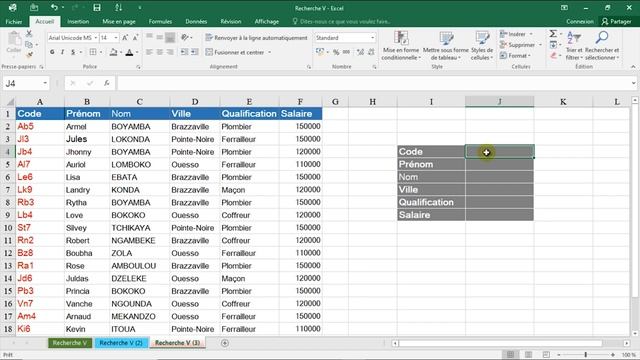Click the font color A swatch

[129, 52]
